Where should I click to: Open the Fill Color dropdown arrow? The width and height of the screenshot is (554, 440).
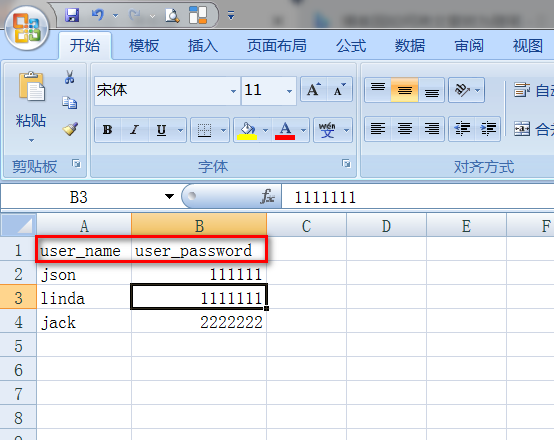(266, 130)
